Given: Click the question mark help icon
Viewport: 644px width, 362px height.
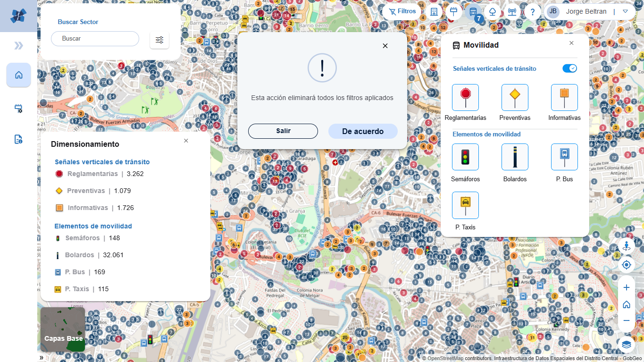Looking at the screenshot, I should click(x=533, y=12).
